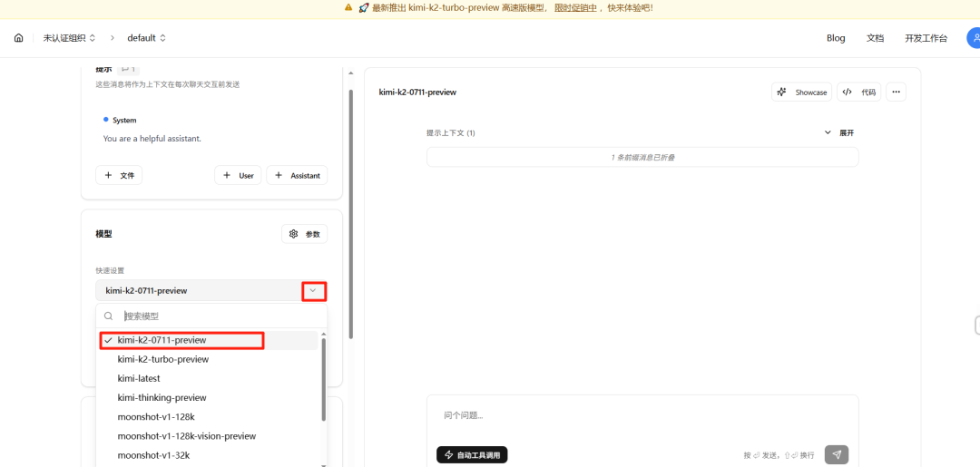Open the 未认证组织 organization switcher
This screenshot has height=467, width=980.
coord(69,38)
